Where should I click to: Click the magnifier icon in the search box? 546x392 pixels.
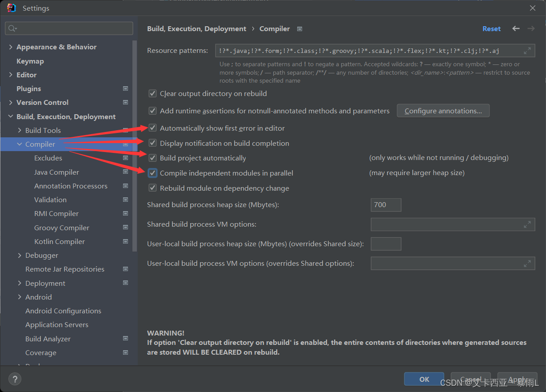pos(11,28)
